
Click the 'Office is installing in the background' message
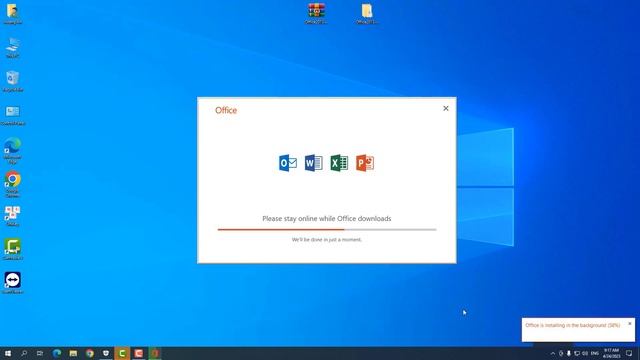coord(573,325)
